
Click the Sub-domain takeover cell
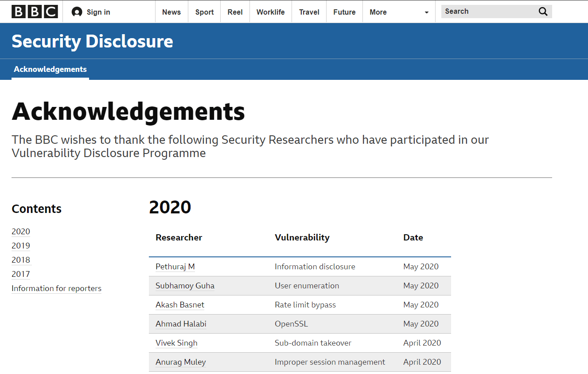(313, 343)
